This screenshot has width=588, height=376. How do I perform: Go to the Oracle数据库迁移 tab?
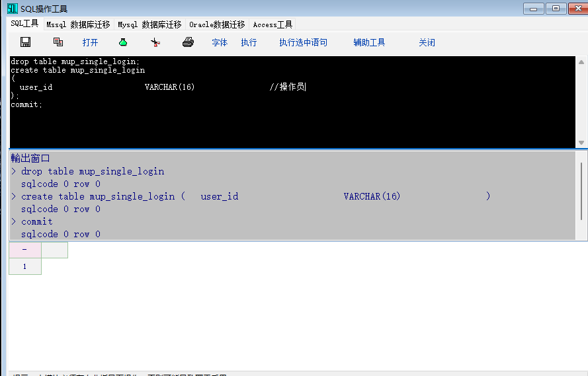pos(217,24)
